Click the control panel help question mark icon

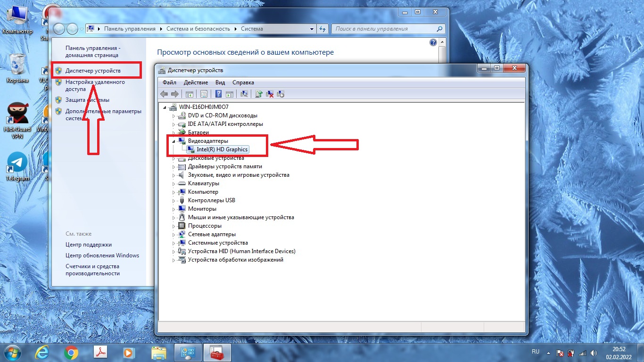[433, 42]
